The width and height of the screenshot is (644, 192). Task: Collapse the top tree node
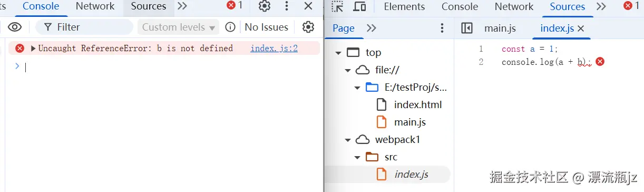point(338,53)
